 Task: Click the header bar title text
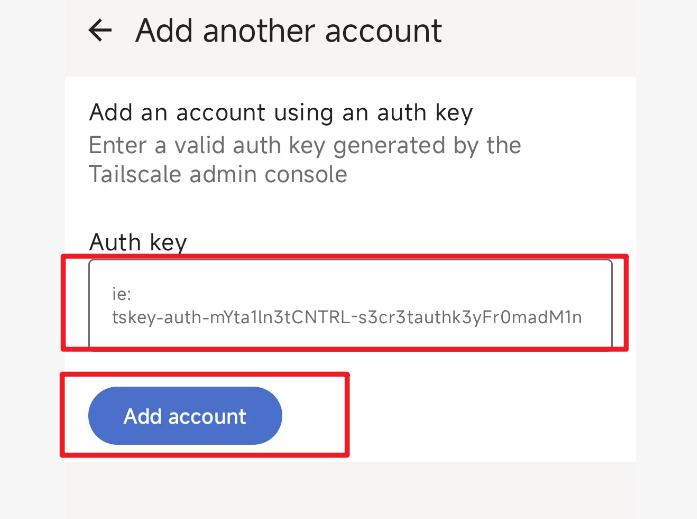(288, 31)
